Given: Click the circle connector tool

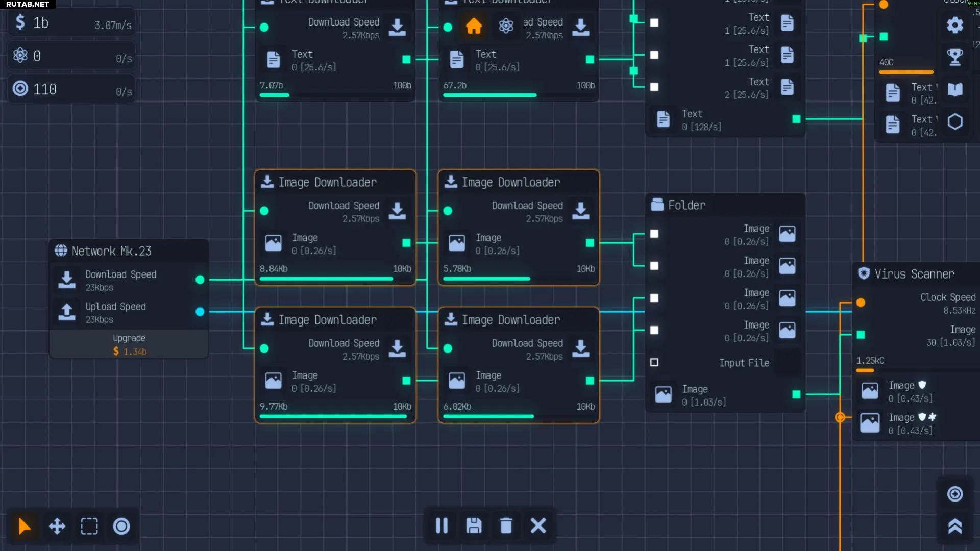Looking at the screenshot, I should 121,526.
